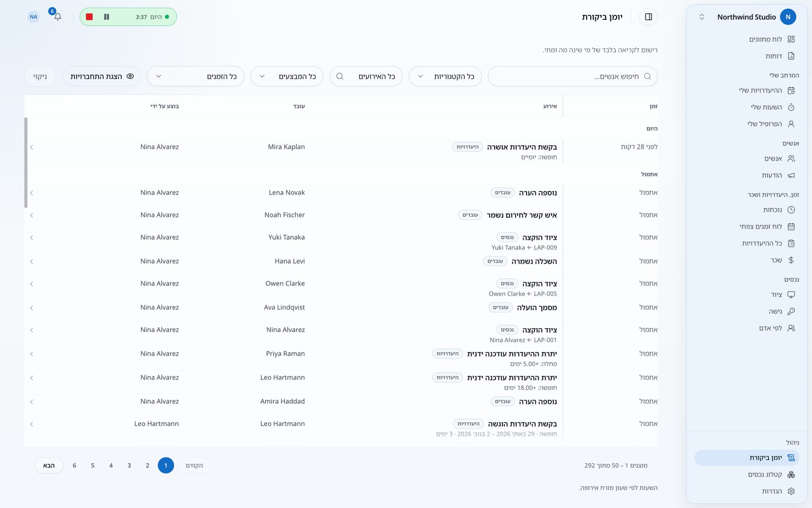The image size is (812, 508).
Task: Open כל המבצעים dropdown filter
Action: click(287, 76)
